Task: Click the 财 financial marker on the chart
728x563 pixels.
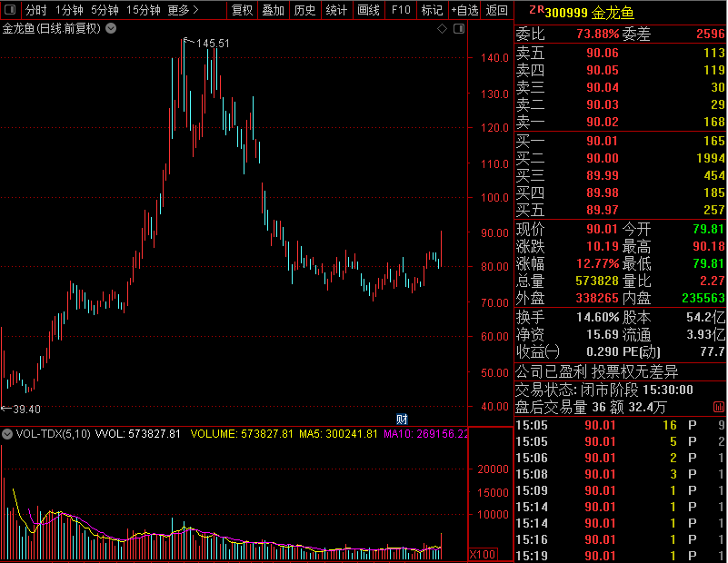Action: coord(401,419)
